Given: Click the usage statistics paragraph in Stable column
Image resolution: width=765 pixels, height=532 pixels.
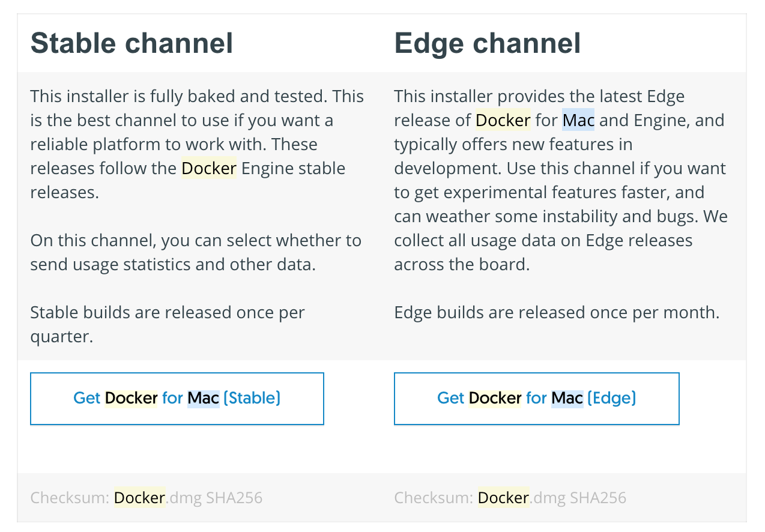Looking at the screenshot, I should pyautogui.click(x=195, y=252).
